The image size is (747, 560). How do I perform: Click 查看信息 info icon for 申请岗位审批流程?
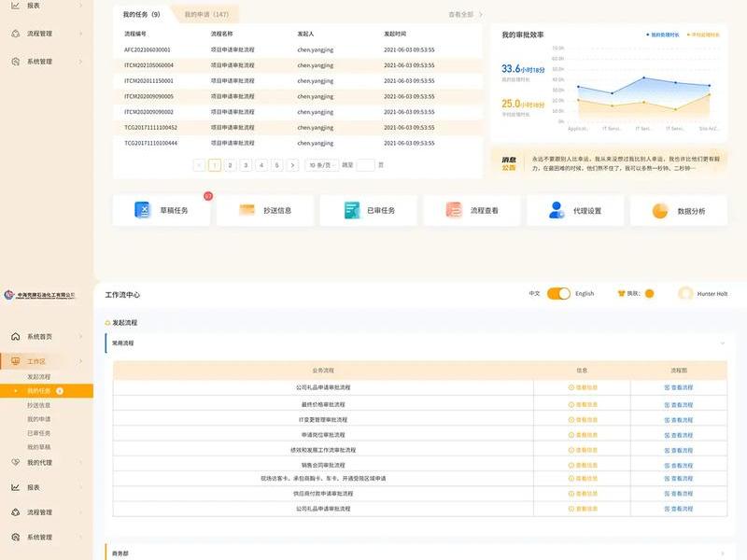point(571,435)
